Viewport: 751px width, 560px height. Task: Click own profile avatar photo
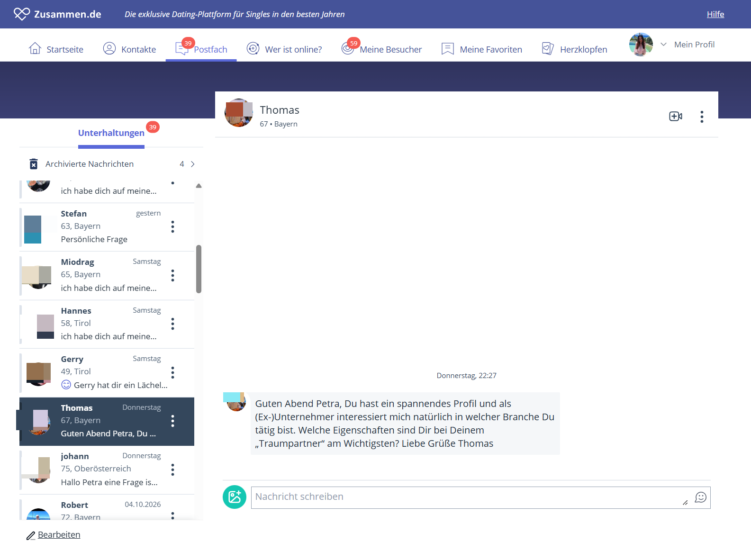coord(641,45)
